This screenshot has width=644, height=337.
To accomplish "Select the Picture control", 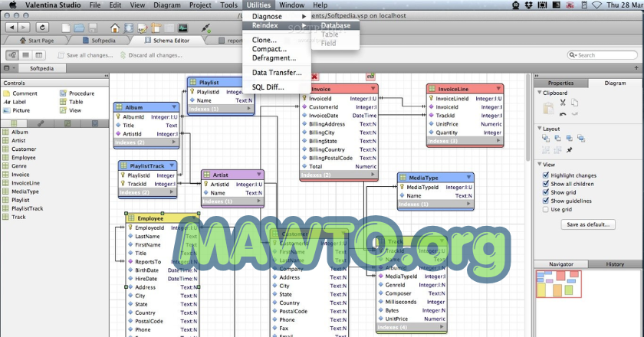I will point(16,110).
